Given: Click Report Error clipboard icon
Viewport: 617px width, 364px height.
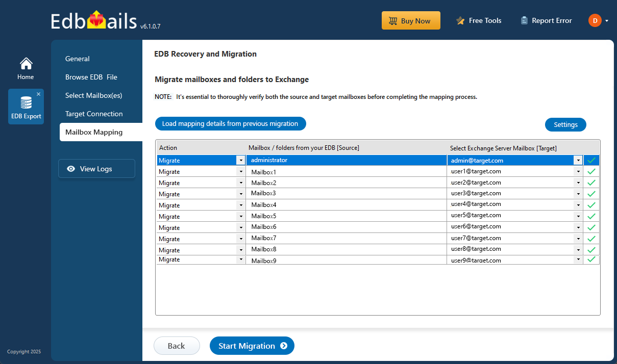Looking at the screenshot, I should 524,21.
